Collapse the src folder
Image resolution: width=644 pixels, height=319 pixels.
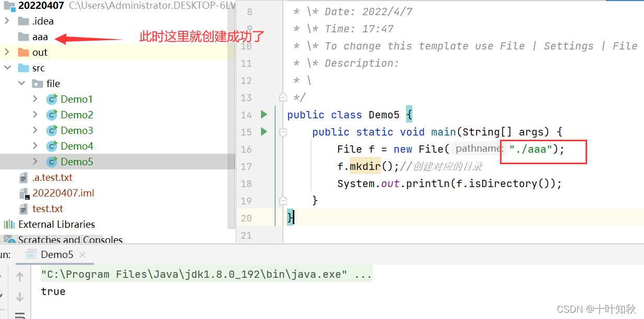coord(7,68)
